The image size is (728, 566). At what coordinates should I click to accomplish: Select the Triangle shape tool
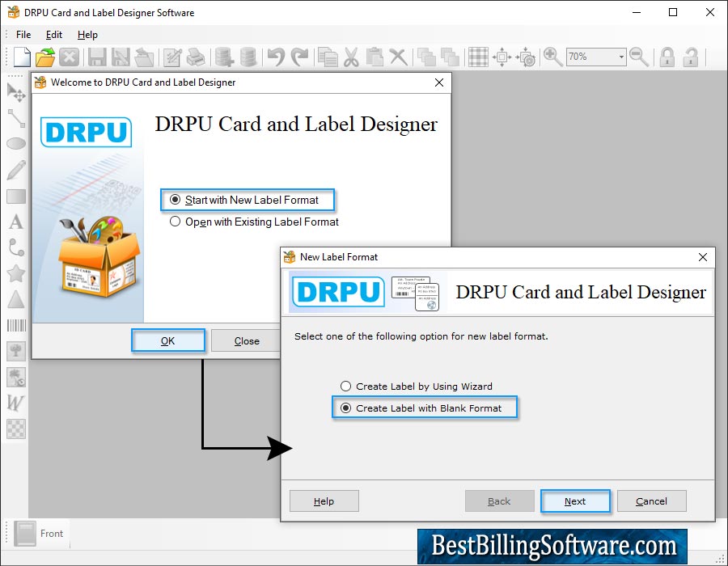tap(16, 300)
